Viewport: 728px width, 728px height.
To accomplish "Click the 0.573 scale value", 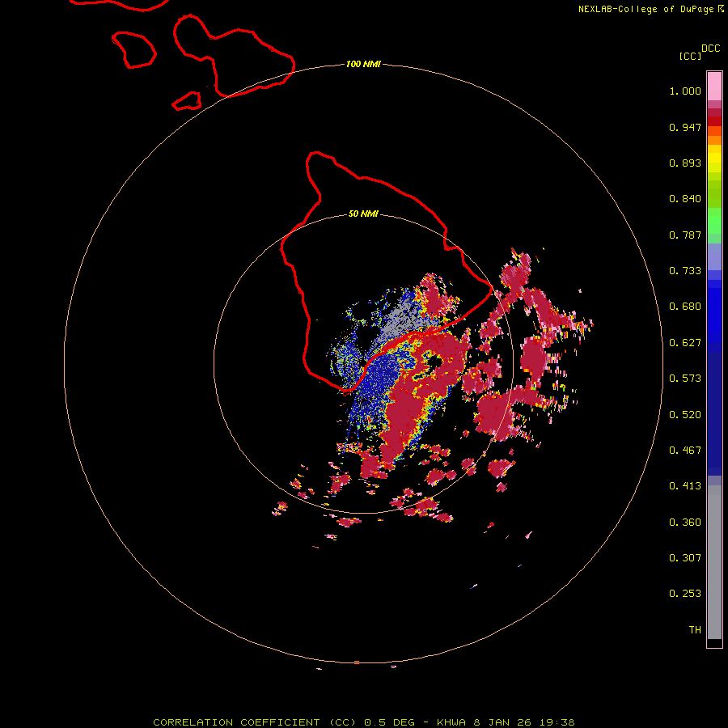I will [685, 379].
